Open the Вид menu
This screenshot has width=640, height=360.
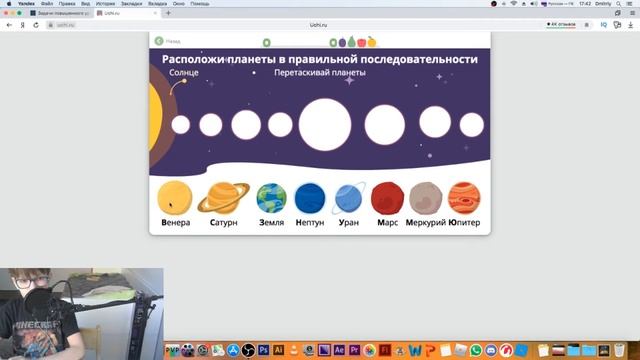(85, 4)
